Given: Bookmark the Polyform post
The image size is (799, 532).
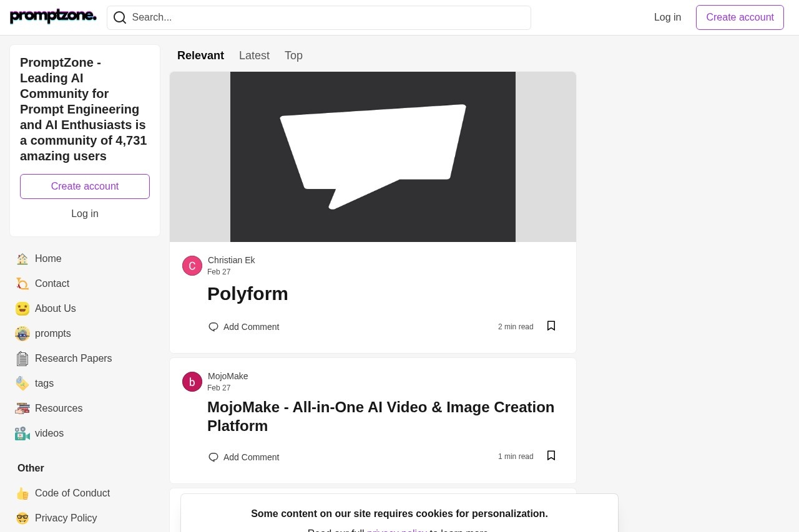Looking at the screenshot, I should (x=551, y=326).
